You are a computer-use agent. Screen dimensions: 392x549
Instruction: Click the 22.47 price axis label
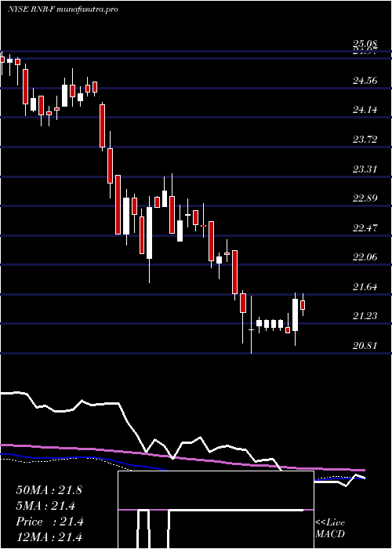[x=365, y=228]
